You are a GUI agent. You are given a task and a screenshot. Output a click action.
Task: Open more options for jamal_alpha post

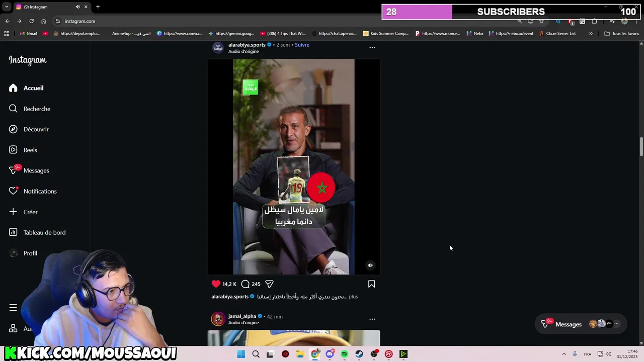click(372, 319)
